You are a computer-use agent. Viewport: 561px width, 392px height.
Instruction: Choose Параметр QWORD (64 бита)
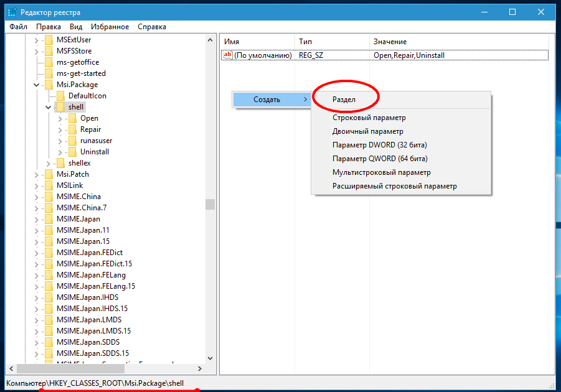401,159
